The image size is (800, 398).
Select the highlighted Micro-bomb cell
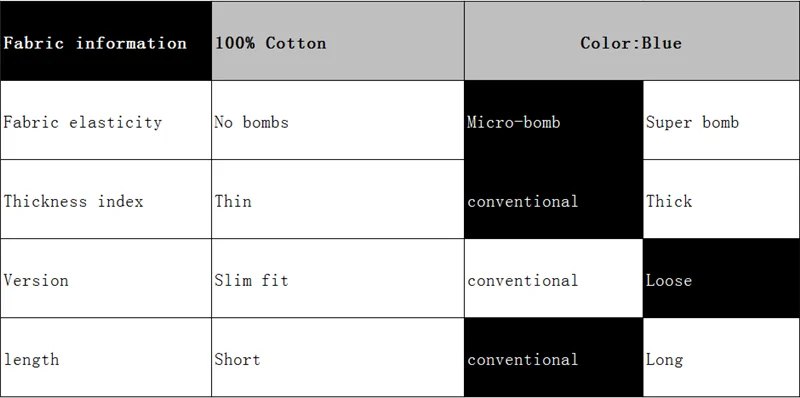point(554,120)
